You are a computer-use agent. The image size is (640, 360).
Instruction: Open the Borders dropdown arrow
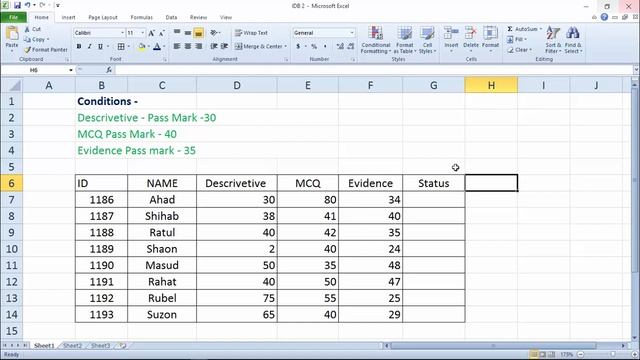click(x=129, y=47)
